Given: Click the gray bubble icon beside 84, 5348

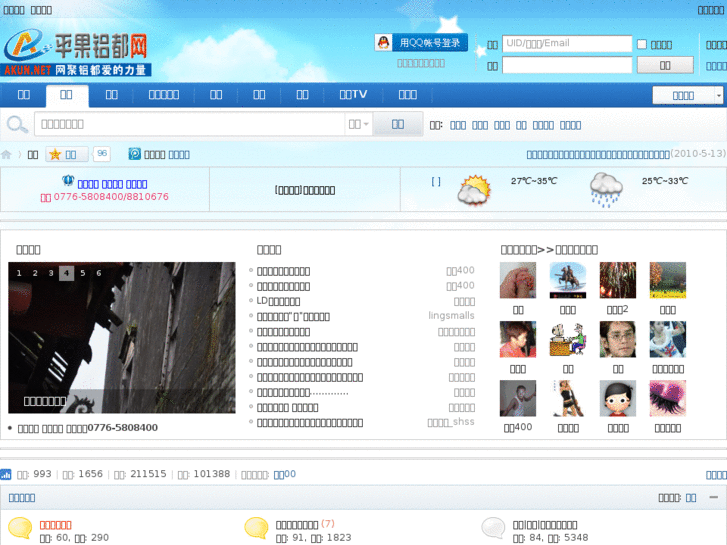Looking at the screenshot, I should pos(493,528).
